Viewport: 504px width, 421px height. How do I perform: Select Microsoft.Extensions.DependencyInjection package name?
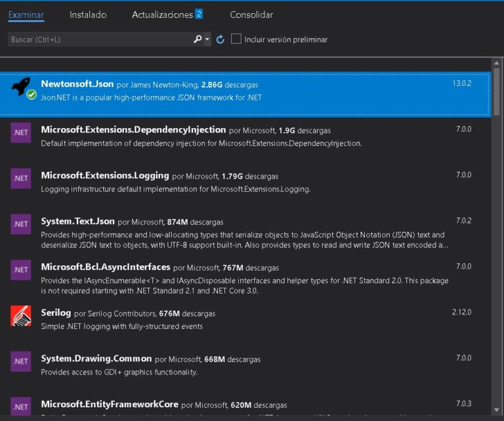133,129
